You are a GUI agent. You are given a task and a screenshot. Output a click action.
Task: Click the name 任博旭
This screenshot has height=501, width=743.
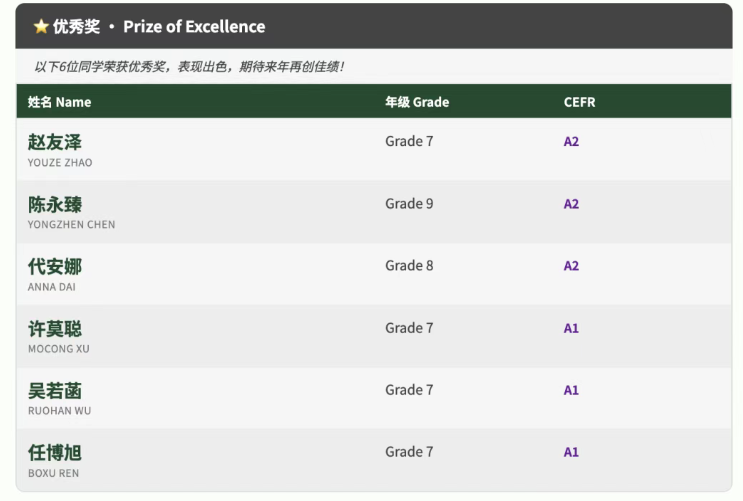54,453
